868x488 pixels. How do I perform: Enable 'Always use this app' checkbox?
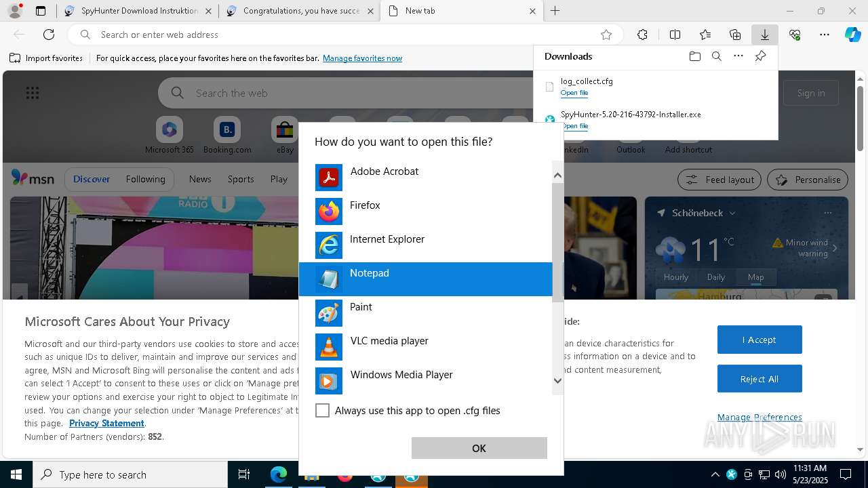click(x=323, y=411)
